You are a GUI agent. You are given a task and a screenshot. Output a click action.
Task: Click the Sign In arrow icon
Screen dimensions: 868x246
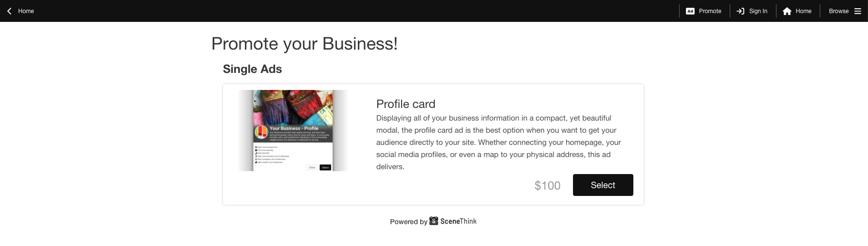(740, 11)
